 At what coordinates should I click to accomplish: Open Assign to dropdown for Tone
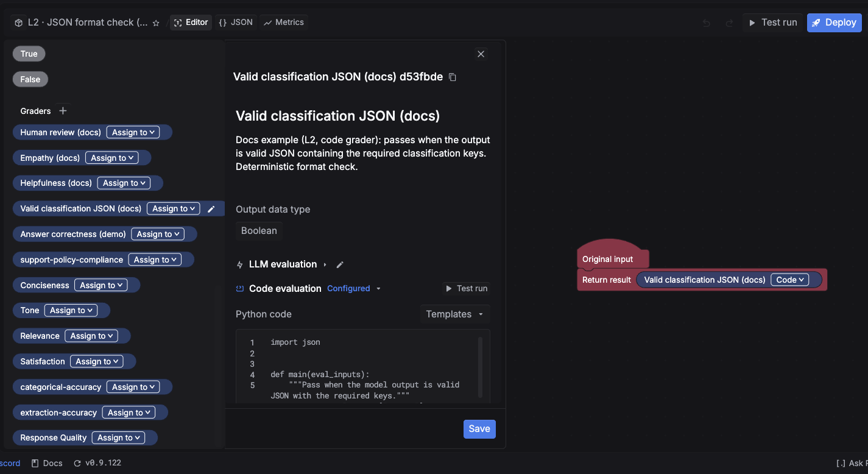coord(71,310)
